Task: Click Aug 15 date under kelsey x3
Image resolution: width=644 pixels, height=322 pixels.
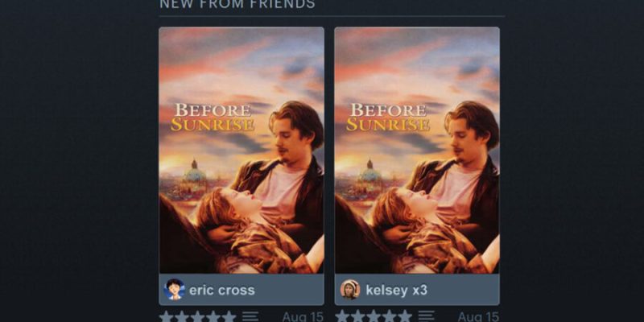Action: (x=478, y=316)
